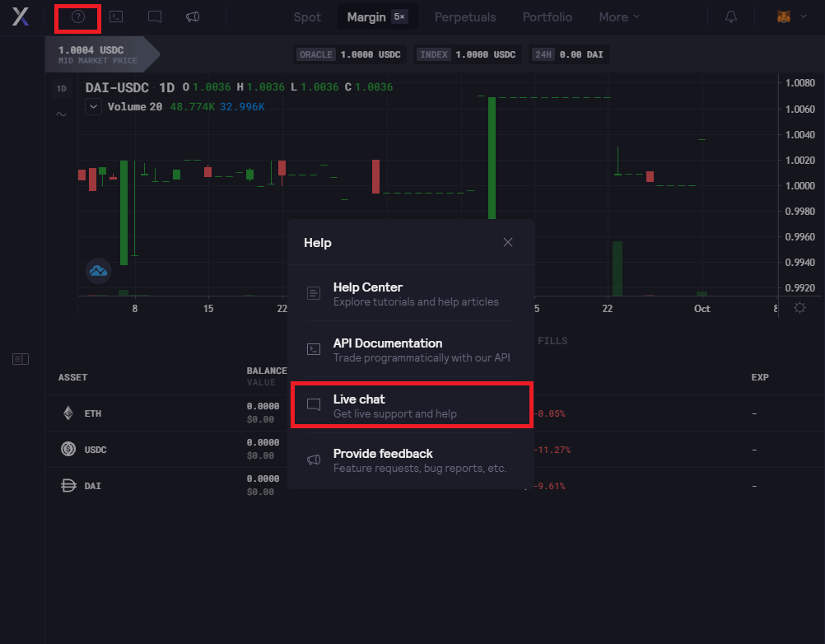Open chart settings gear icon

point(799,308)
